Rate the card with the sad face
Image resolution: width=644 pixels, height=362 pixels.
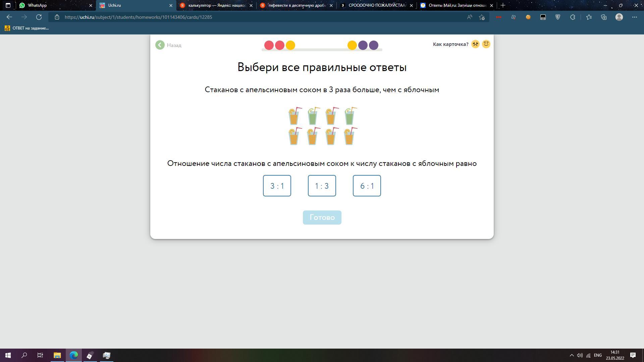point(475,44)
